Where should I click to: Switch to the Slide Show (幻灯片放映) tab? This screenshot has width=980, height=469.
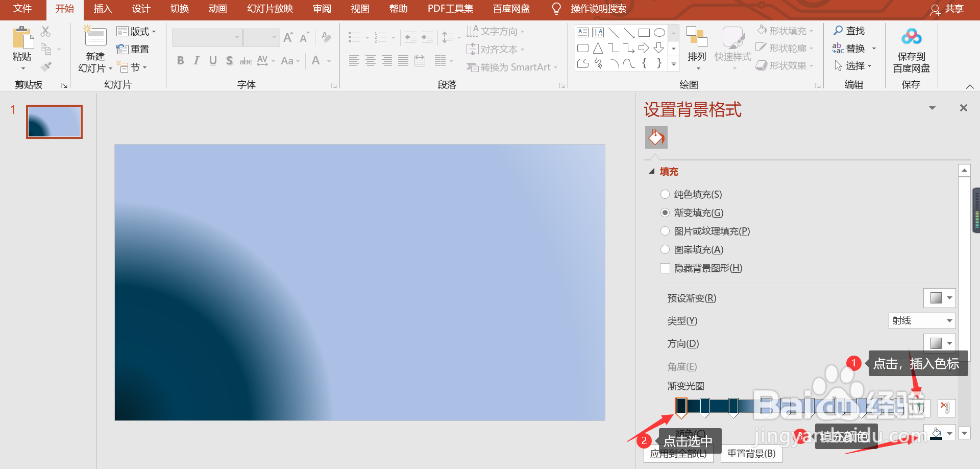click(270, 9)
